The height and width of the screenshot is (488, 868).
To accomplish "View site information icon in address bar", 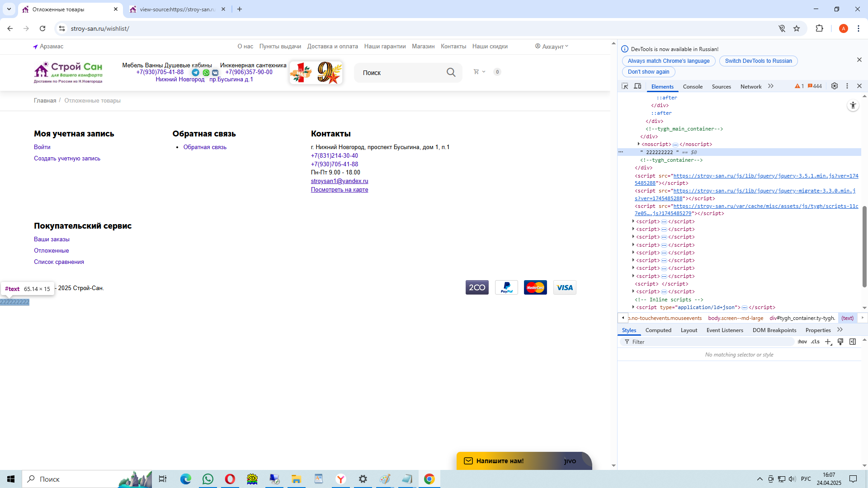I will [62, 28].
